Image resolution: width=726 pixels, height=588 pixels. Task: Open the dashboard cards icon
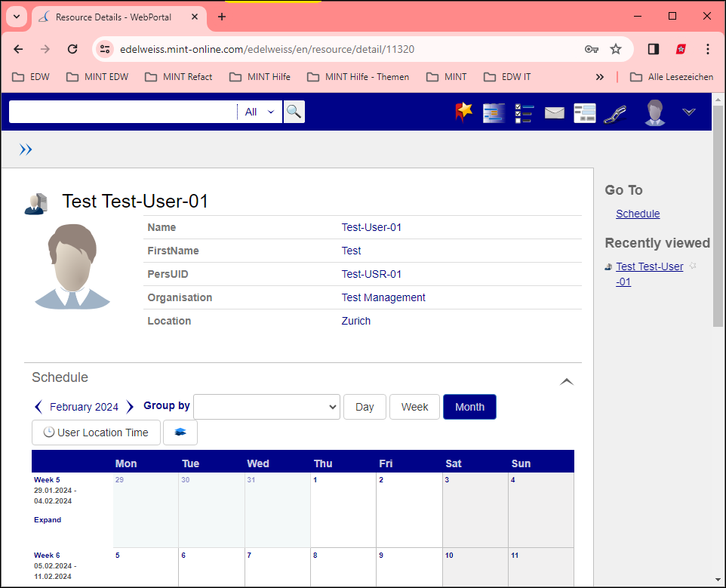585,112
